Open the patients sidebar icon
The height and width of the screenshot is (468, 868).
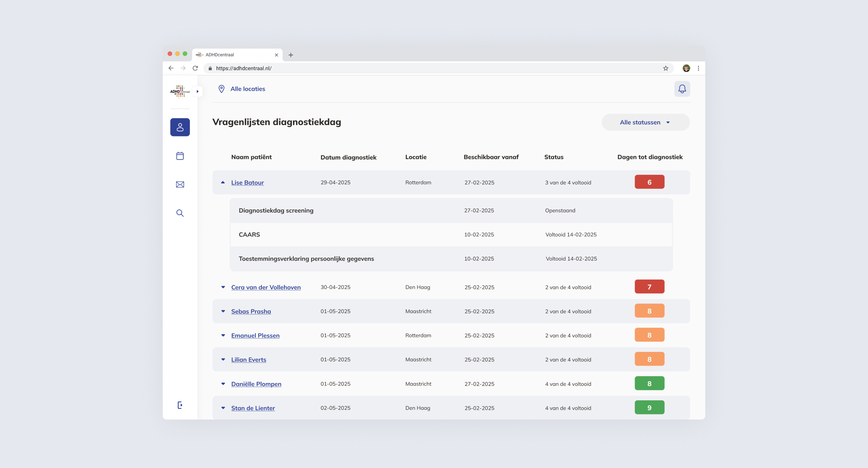coord(180,127)
